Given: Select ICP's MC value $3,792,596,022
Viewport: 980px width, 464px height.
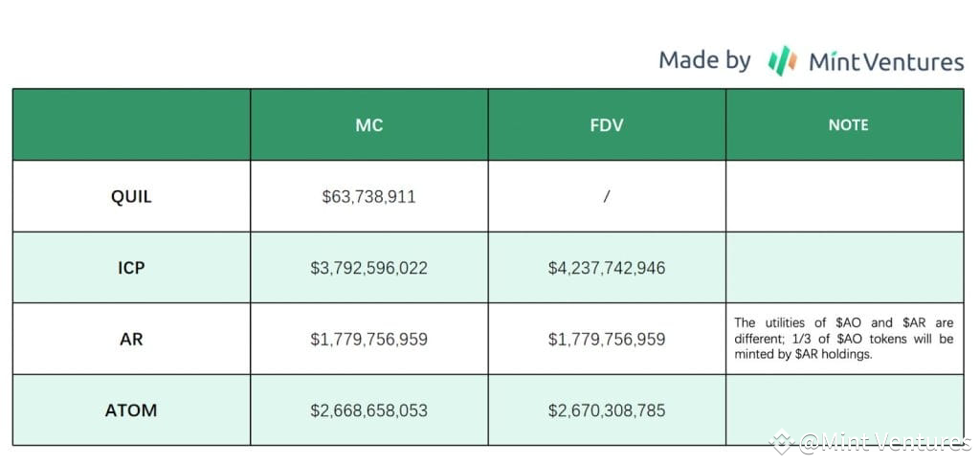Looking at the screenshot, I should 368,268.
